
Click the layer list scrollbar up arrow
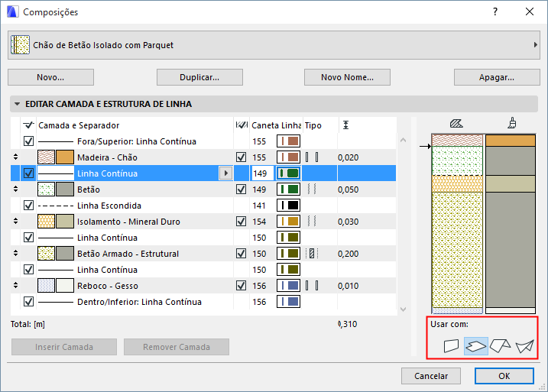403,140
